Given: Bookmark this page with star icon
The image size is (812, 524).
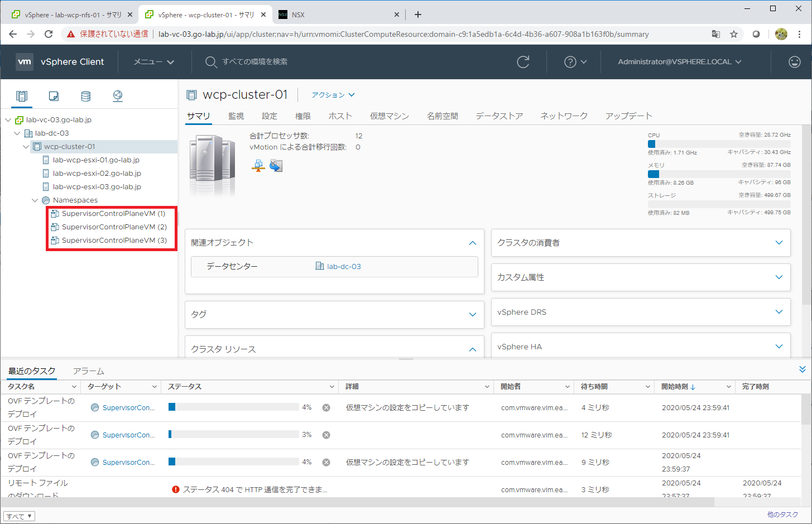Looking at the screenshot, I should [x=734, y=34].
